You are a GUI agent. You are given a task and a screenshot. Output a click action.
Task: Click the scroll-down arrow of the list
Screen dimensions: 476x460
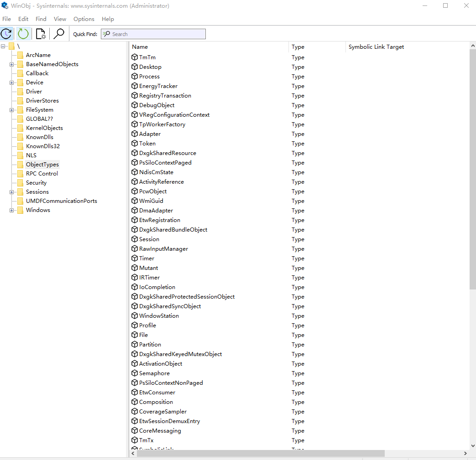[473, 446]
